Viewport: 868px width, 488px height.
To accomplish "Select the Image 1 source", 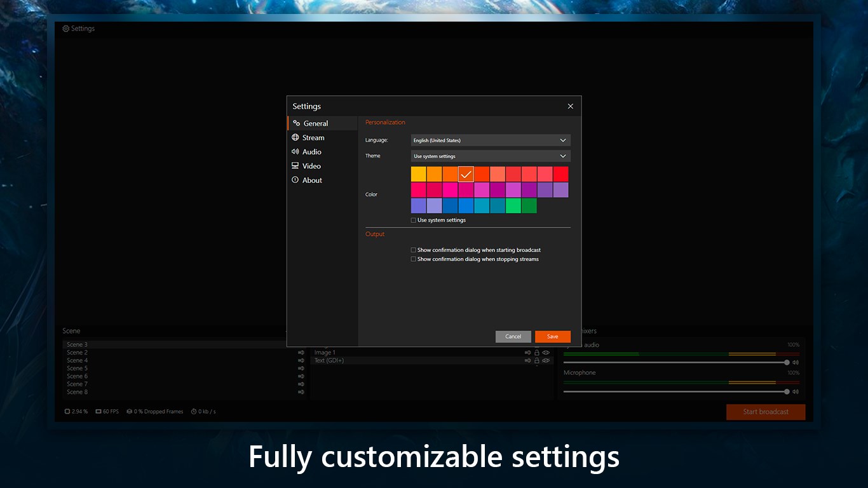I will click(x=432, y=353).
